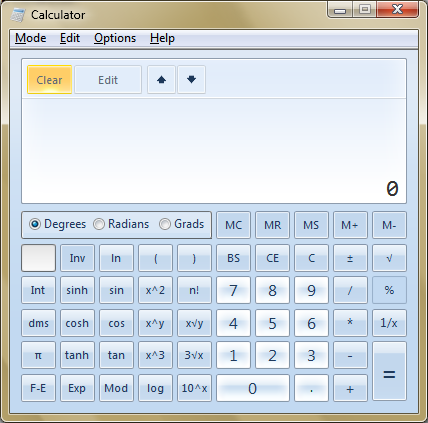Screen dimensions: 428x423
Task: Select the Radians angle unit
Action: [121, 224]
